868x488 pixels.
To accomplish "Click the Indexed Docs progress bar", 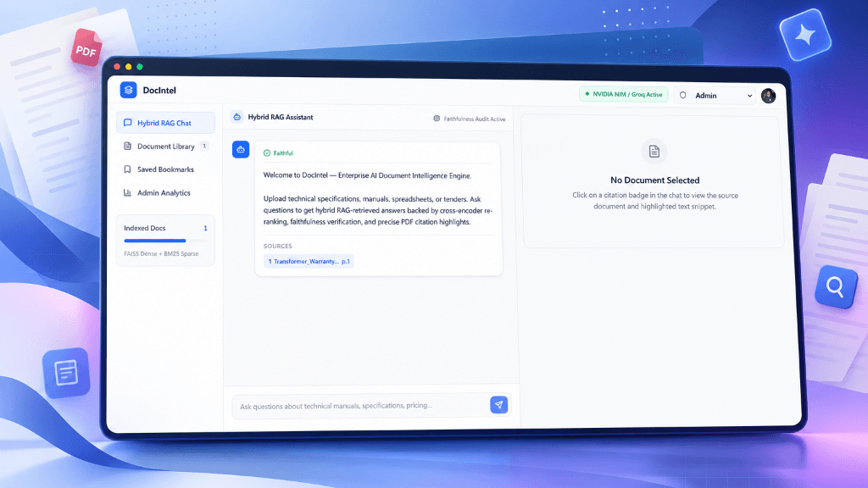I will 165,241.
